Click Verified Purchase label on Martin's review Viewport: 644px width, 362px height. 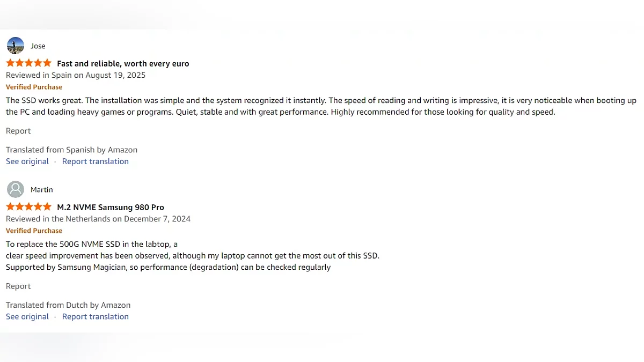coord(34,231)
